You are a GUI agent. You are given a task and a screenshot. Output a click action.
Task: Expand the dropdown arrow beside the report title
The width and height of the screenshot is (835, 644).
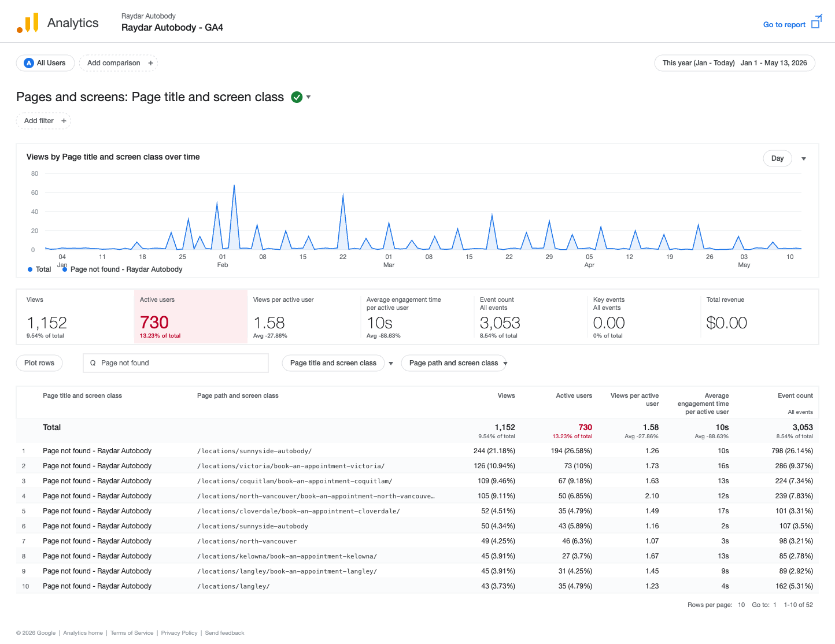[x=309, y=97]
